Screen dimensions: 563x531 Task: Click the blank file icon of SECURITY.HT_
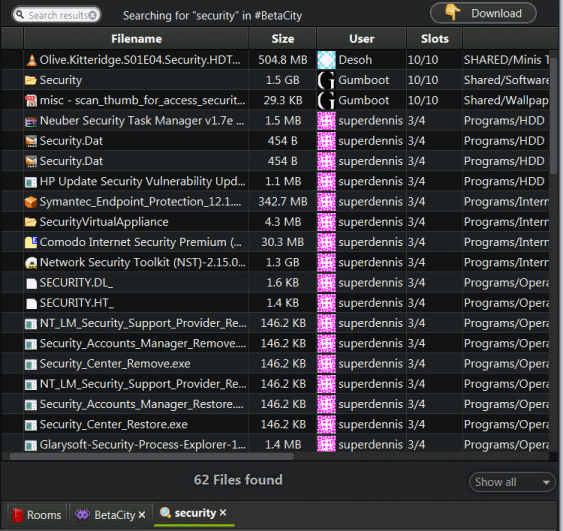(32, 303)
